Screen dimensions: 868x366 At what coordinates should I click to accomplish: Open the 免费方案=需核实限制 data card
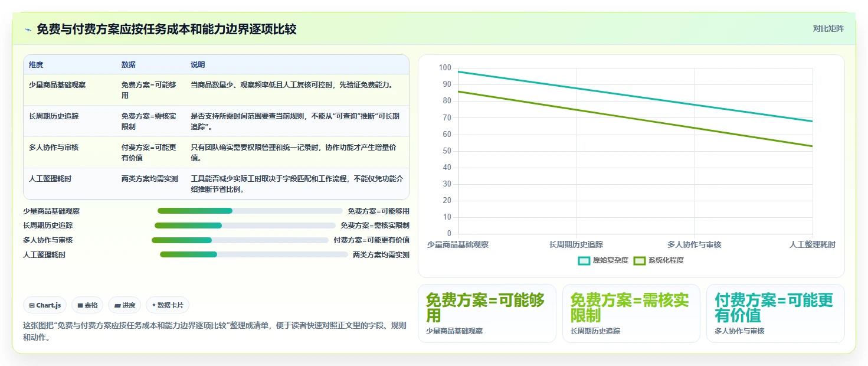pyautogui.click(x=631, y=313)
